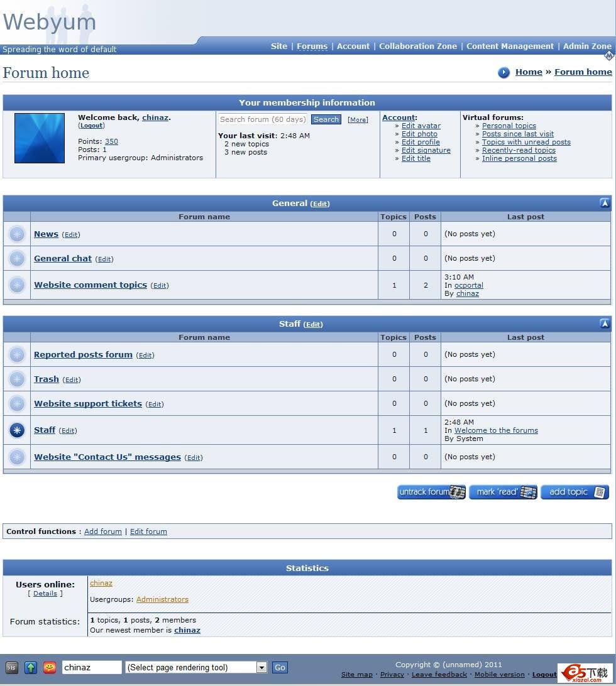Viewport: 616px width, 686px height.
Task: Click the breadcrumb arrow icon beside Home
Action: pos(504,72)
